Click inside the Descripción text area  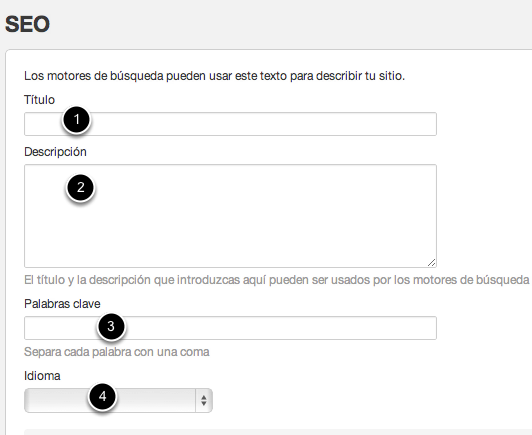230,216
